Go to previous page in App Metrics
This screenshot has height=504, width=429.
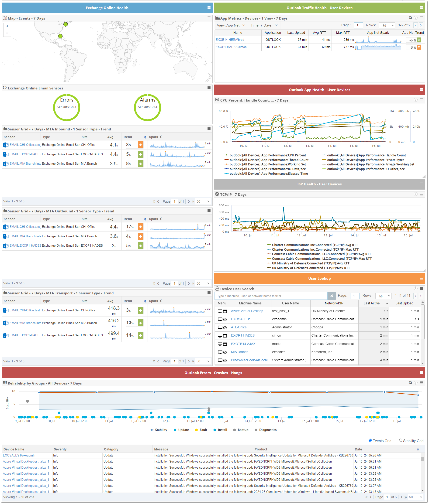coord(416,25)
